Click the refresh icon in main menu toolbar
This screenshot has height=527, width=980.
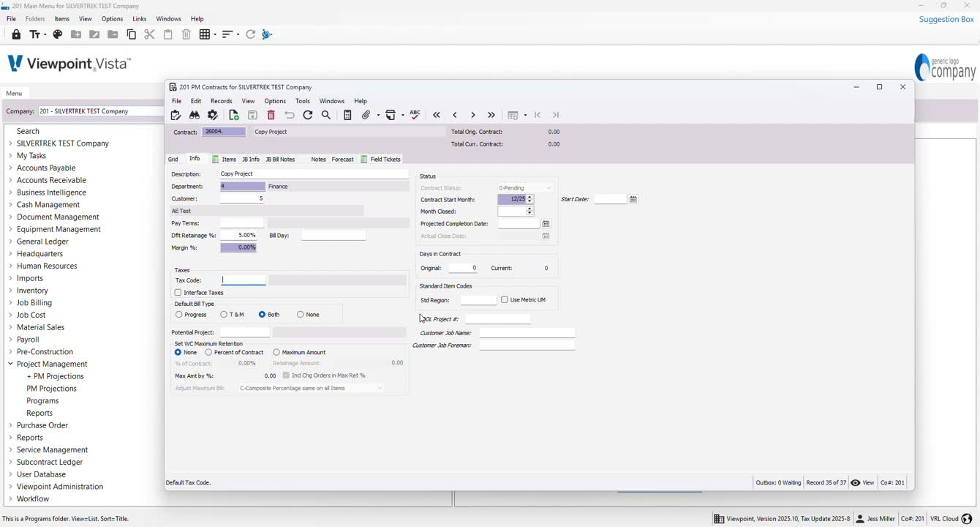tap(251, 34)
